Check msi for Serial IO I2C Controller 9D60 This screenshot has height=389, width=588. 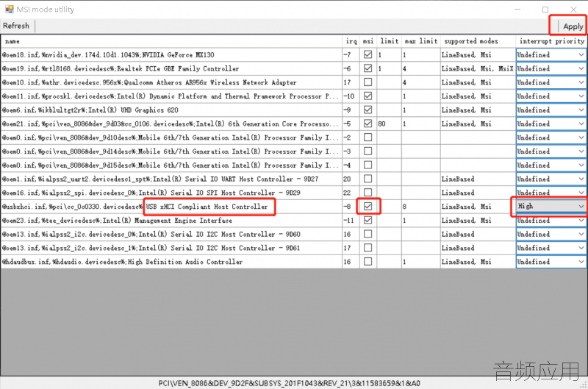coord(368,234)
